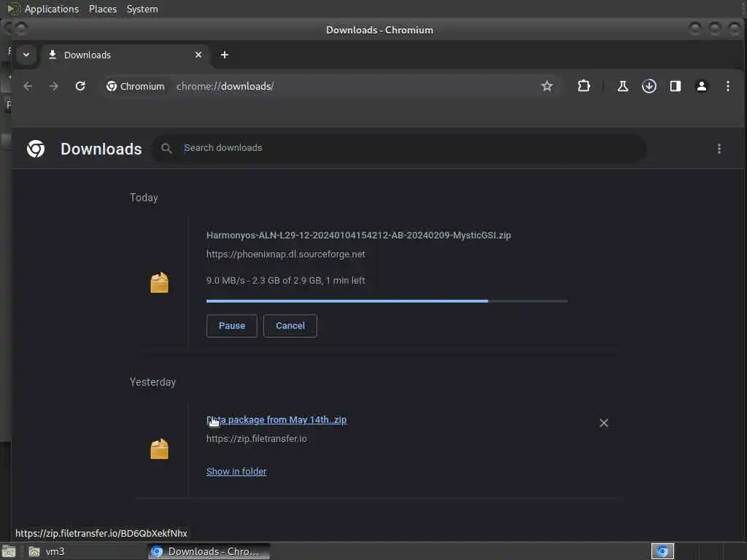Click the magnifier icon in search box
747x560 pixels.
(166, 149)
